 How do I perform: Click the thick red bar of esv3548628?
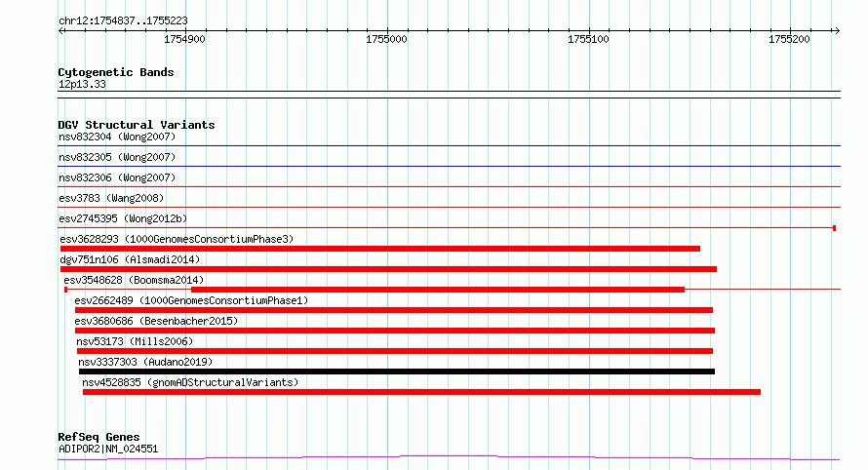pos(438,290)
